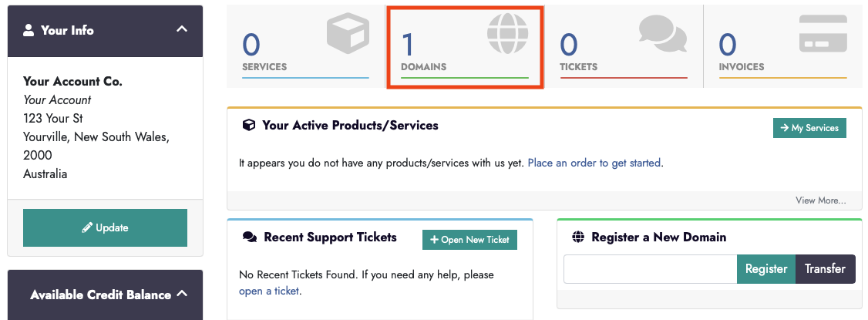Collapse the Your Info panel chevron

[182, 29]
